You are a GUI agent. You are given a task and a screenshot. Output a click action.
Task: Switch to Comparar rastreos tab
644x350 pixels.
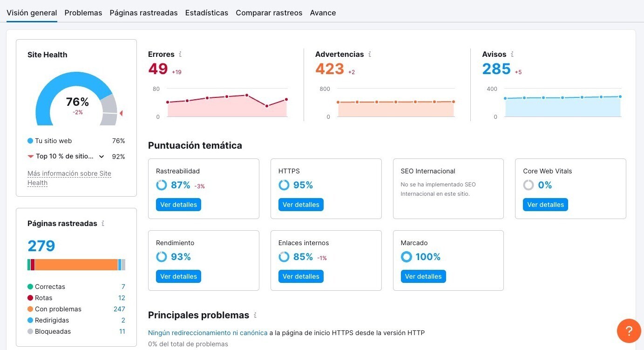point(269,13)
